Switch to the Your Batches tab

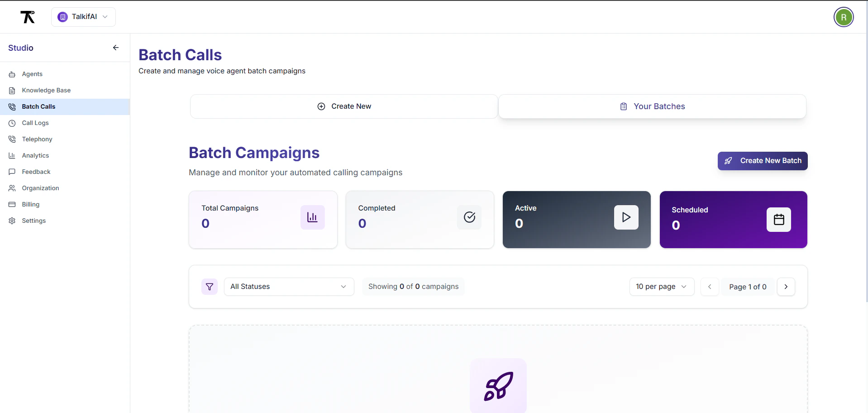point(652,106)
